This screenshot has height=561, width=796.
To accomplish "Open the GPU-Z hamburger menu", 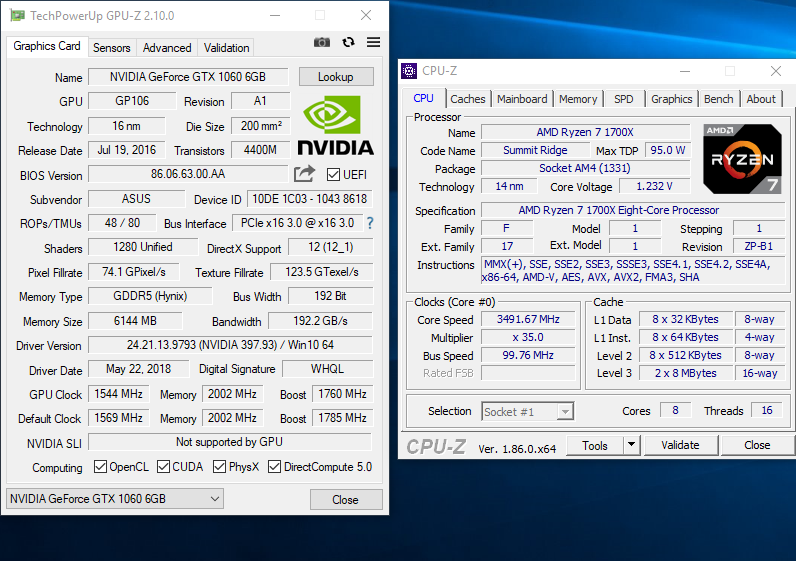I will [374, 42].
